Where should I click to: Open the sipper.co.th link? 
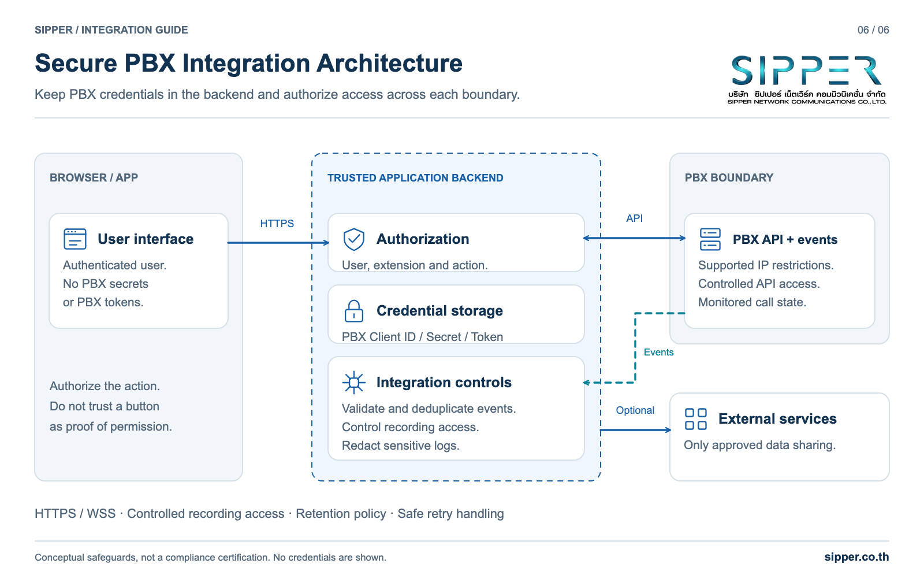(856, 557)
